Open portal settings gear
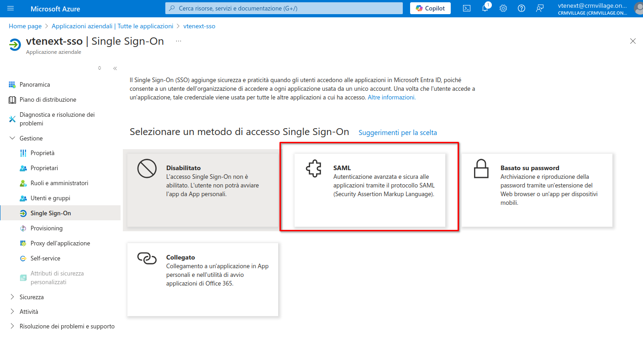This screenshot has height=364, width=643. coord(503,8)
